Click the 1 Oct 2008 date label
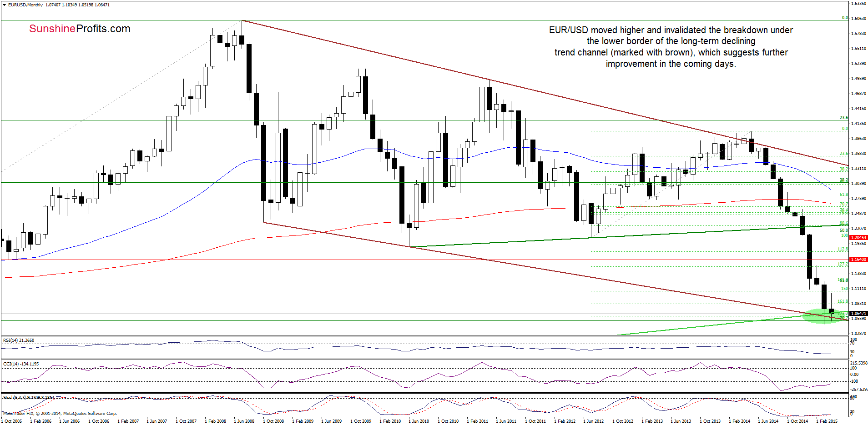 point(273,421)
